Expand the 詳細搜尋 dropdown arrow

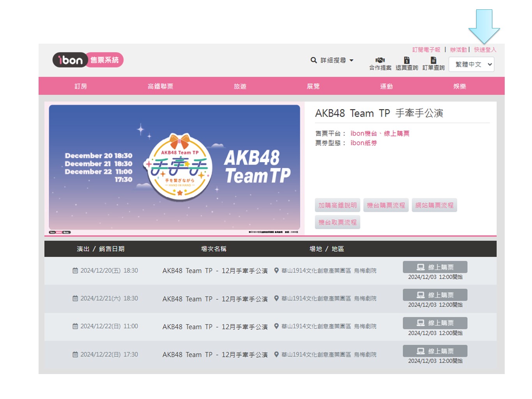[x=352, y=60]
